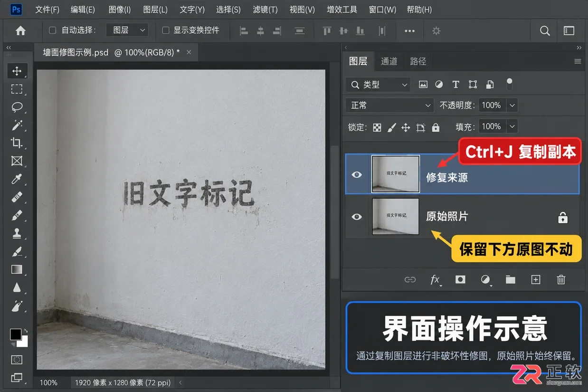Open the workspace switcher icon
This screenshot has width=588, height=392.
569,31
